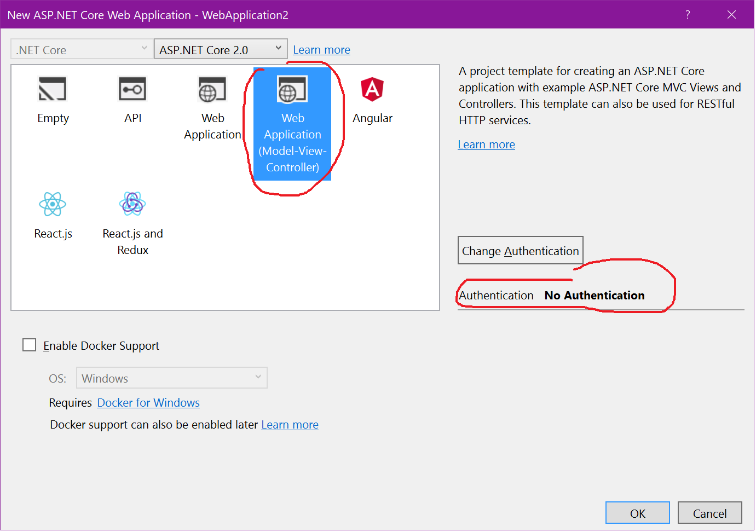Enable Docker Support checkbox
The height and width of the screenshot is (532, 756).
[x=30, y=345]
